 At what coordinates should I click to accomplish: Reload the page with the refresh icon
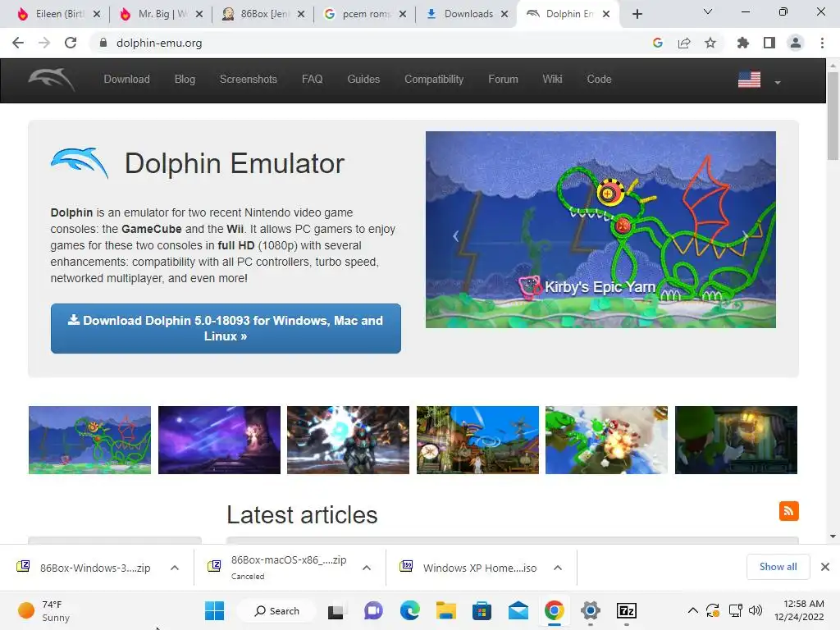click(71, 43)
